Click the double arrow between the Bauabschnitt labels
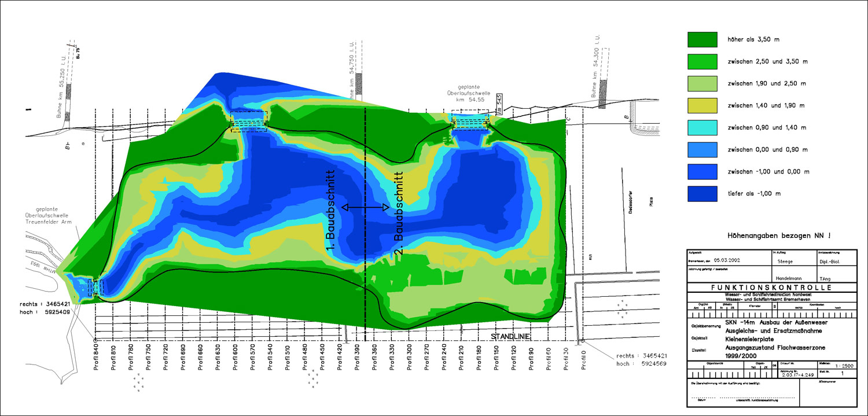The image size is (868, 416). tap(365, 207)
